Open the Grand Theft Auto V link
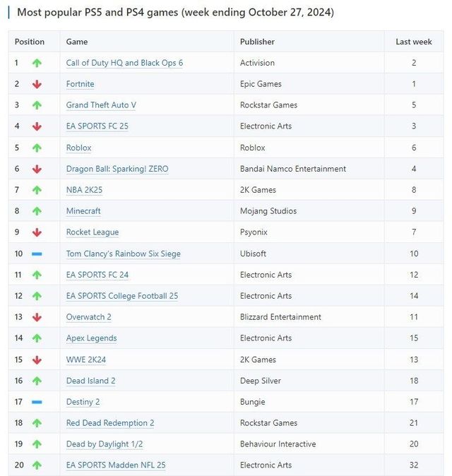452x476 pixels. click(x=101, y=105)
